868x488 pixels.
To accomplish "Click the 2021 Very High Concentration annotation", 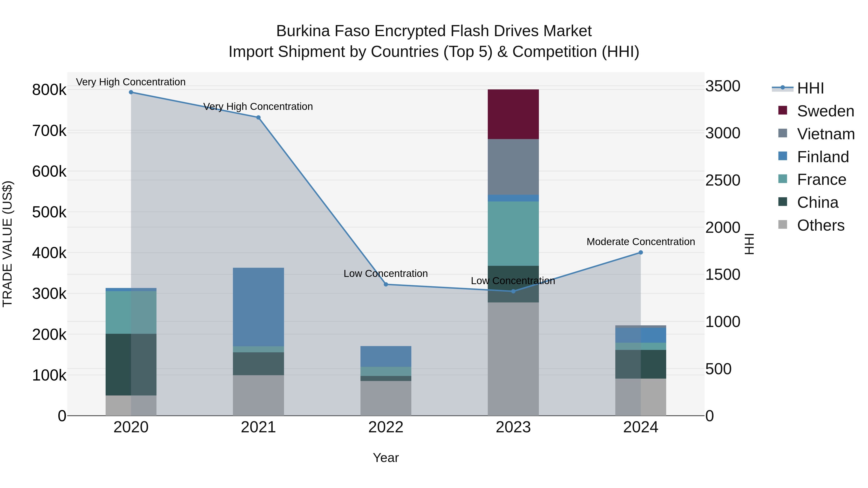I will click(258, 107).
